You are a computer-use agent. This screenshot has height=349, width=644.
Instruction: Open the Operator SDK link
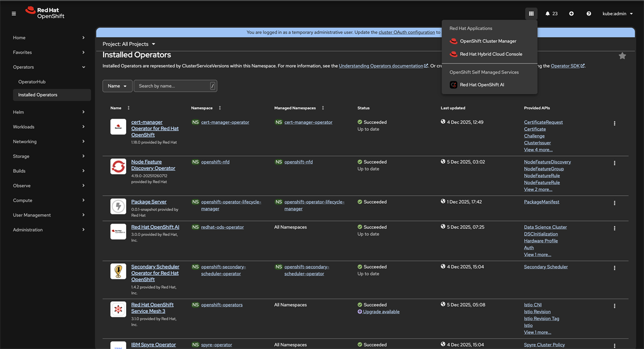pos(568,66)
